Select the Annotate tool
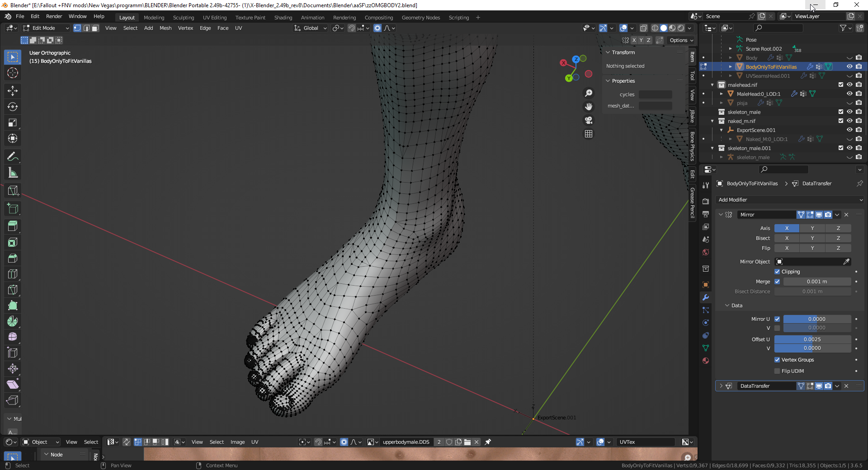Viewport: 868px width, 470px height. (13, 157)
